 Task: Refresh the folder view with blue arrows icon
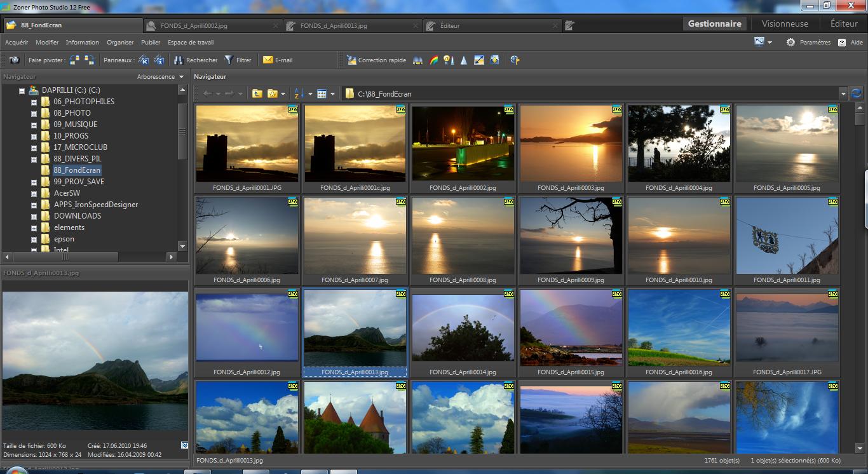856,93
